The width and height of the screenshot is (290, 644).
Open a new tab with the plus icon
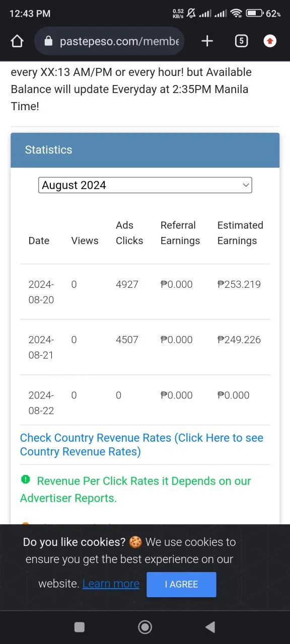[207, 41]
